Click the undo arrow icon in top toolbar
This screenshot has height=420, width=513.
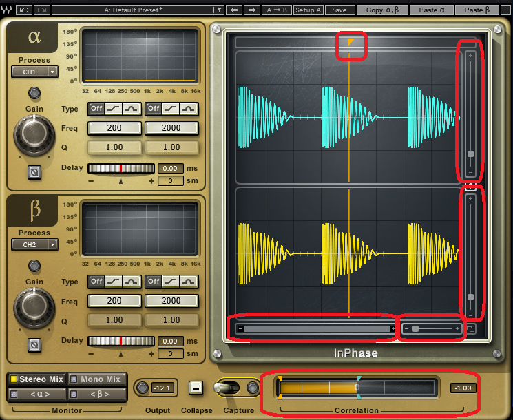(x=24, y=10)
